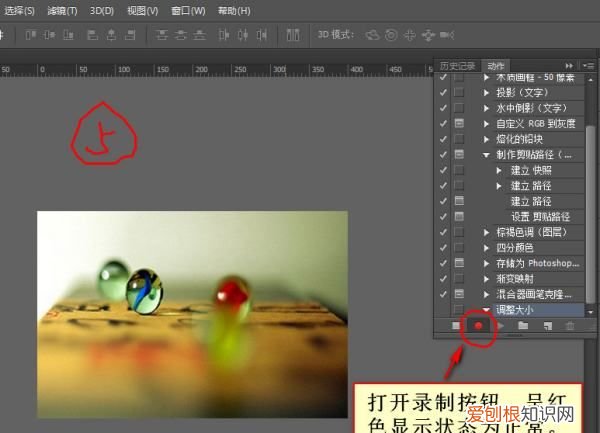Screen dimensions: 600x433
Task: Select the 3D slide mode icon
Action: (428, 36)
